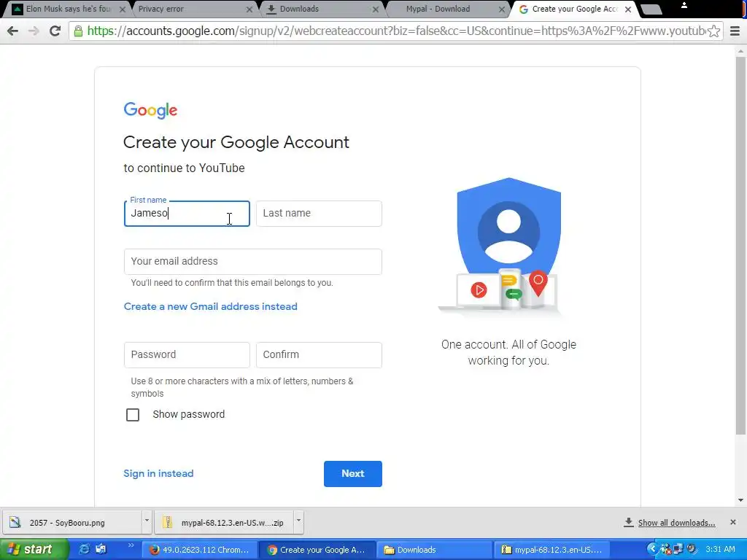Click the system tray clock 3:31 AM
The height and width of the screenshot is (560, 747).
coord(720,550)
